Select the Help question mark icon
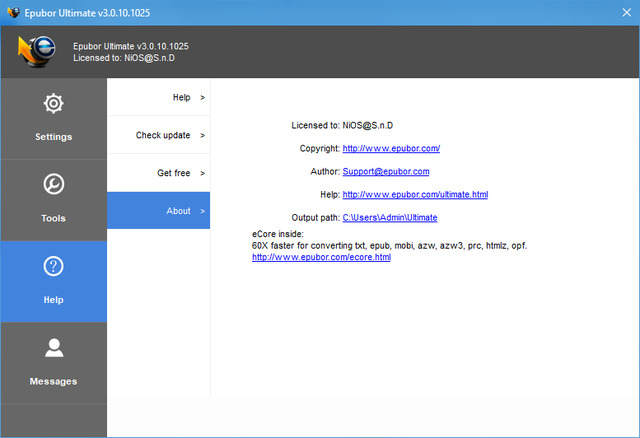 (x=53, y=267)
